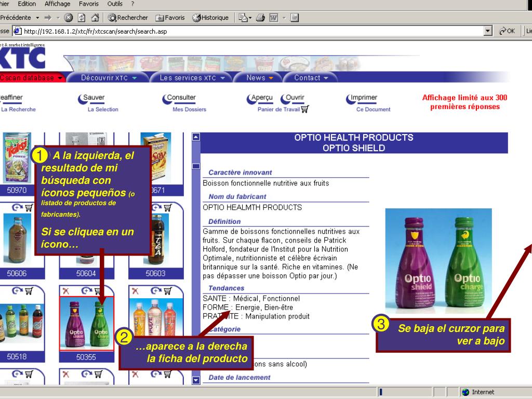Click the Panier de Travail cart icon
This screenshot has width=532, height=399.
(304, 109)
